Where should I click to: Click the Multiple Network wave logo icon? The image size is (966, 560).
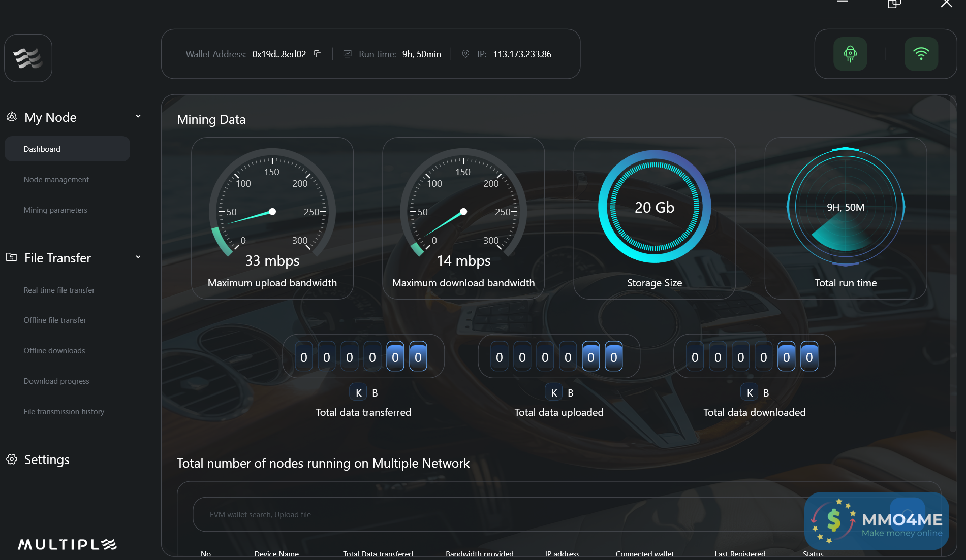click(x=28, y=58)
